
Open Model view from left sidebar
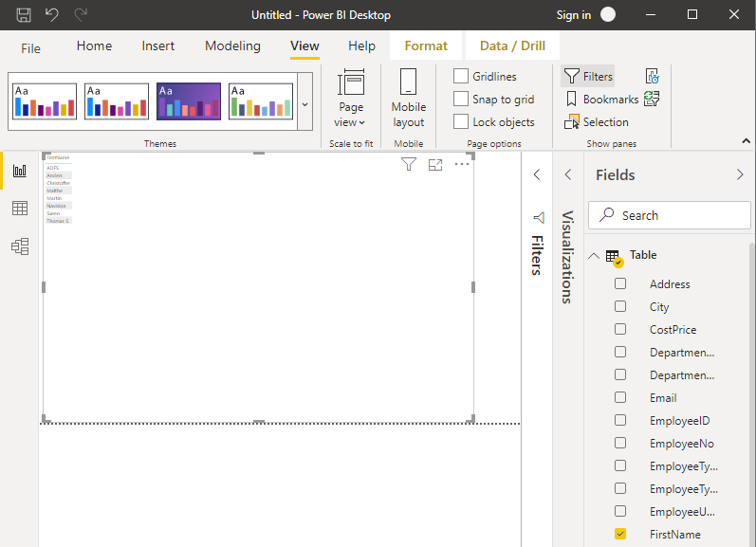(x=19, y=246)
